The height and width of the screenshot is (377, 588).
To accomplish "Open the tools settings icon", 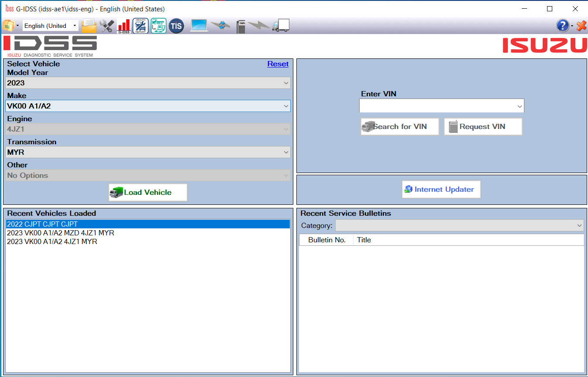I will pos(106,25).
